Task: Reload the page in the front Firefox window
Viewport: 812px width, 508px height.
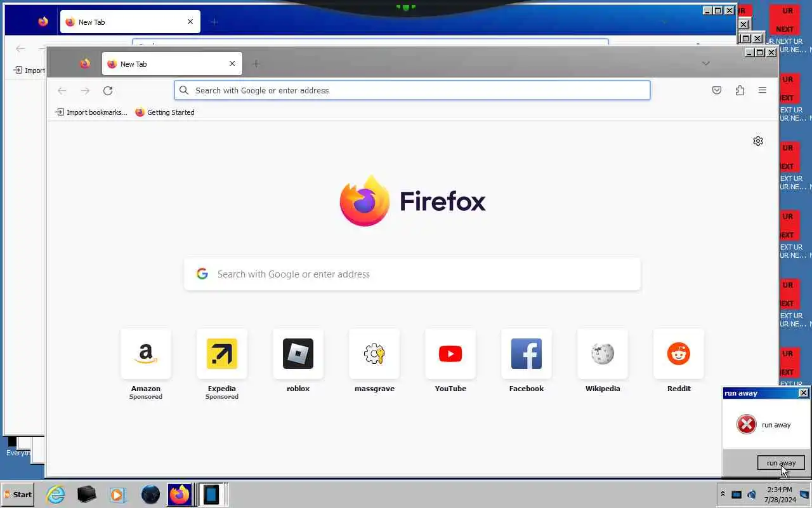Action: tap(108, 91)
